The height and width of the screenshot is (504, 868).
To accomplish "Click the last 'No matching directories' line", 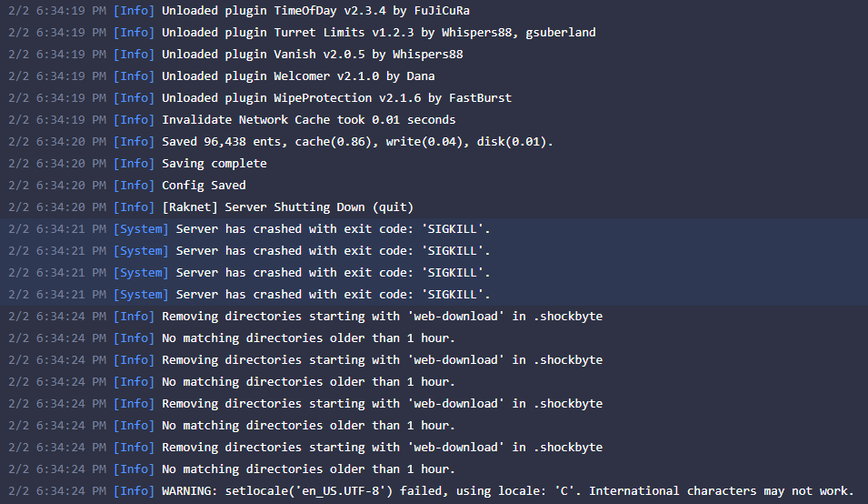I will tap(308, 469).
